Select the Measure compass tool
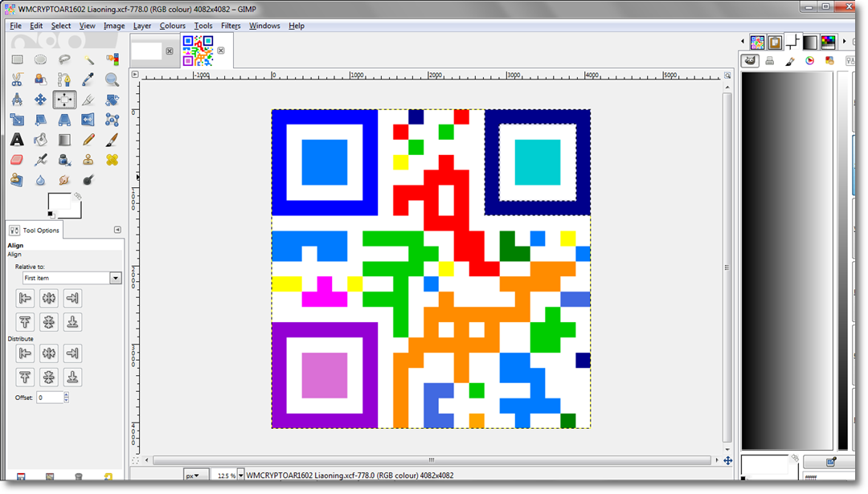Image resolution: width=868 pixels, height=494 pixels. (17, 100)
